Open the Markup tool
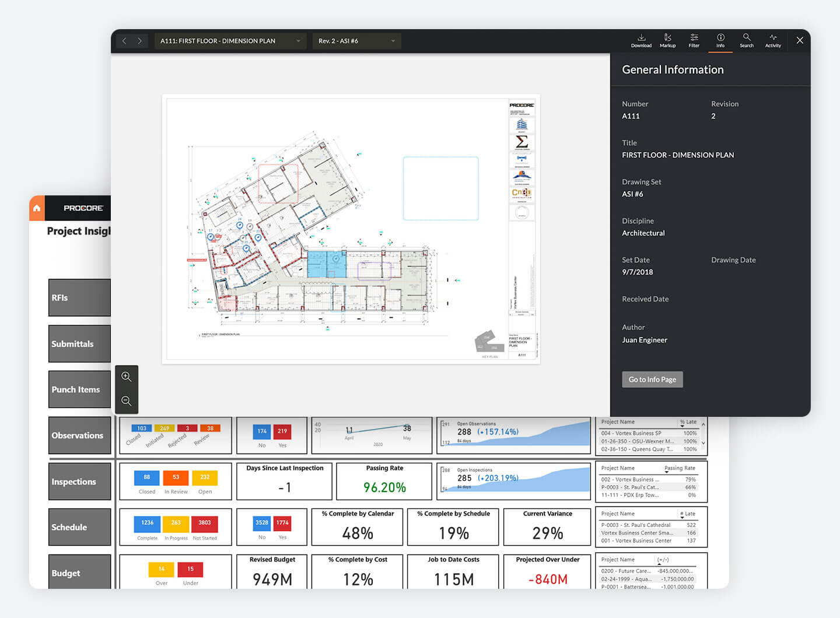840x618 pixels. [x=667, y=40]
